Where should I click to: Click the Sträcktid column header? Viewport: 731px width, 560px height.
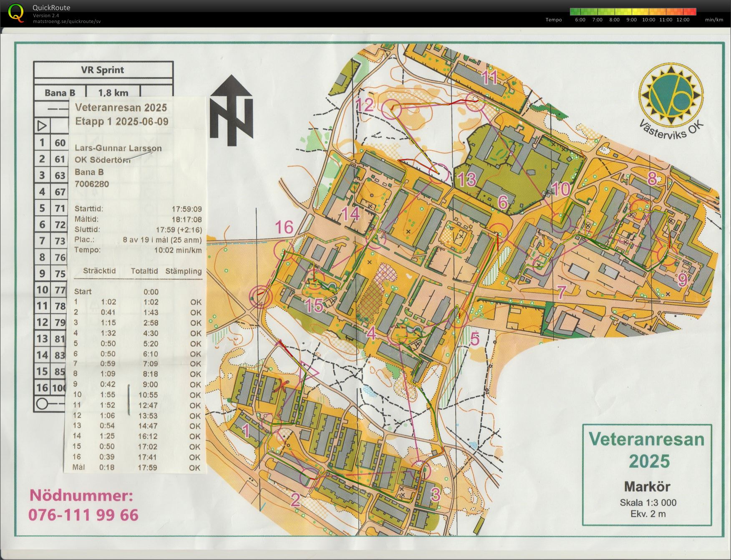click(99, 271)
